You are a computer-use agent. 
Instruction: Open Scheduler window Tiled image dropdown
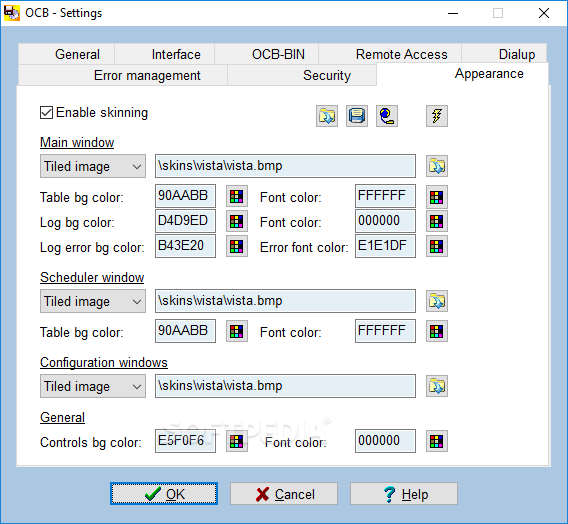pyautogui.click(x=93, y=301)
